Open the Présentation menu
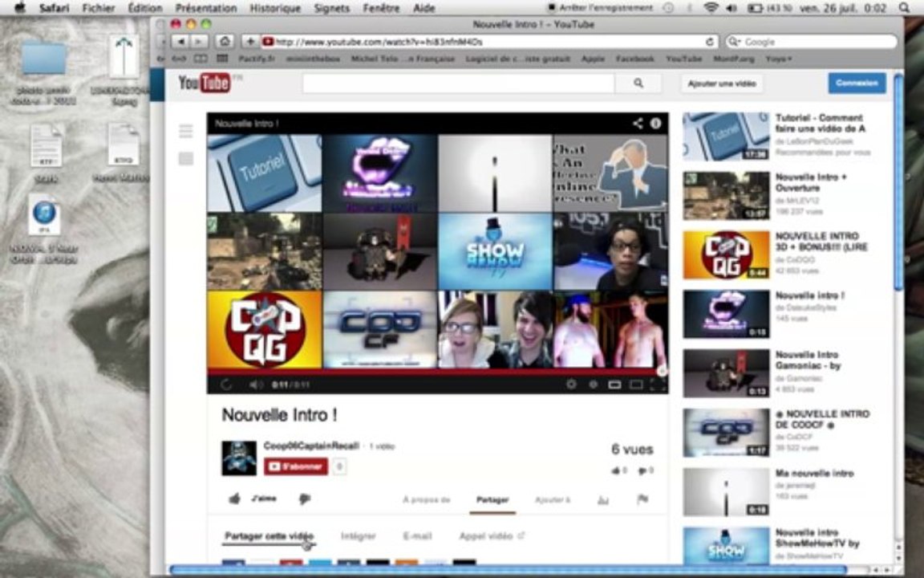This screenshot has width=924, height=578. 206,8
